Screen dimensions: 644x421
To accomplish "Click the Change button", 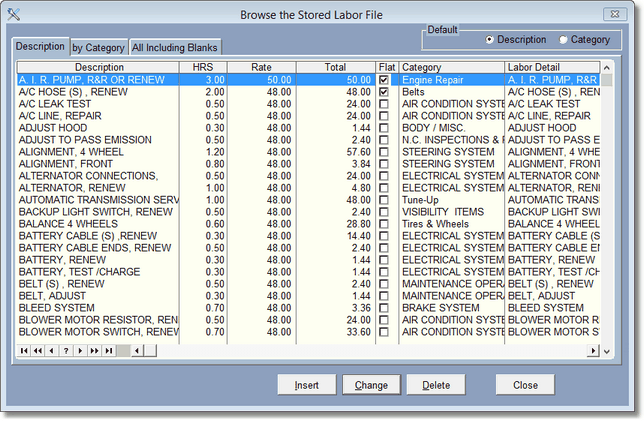I will tap(371, 385).
